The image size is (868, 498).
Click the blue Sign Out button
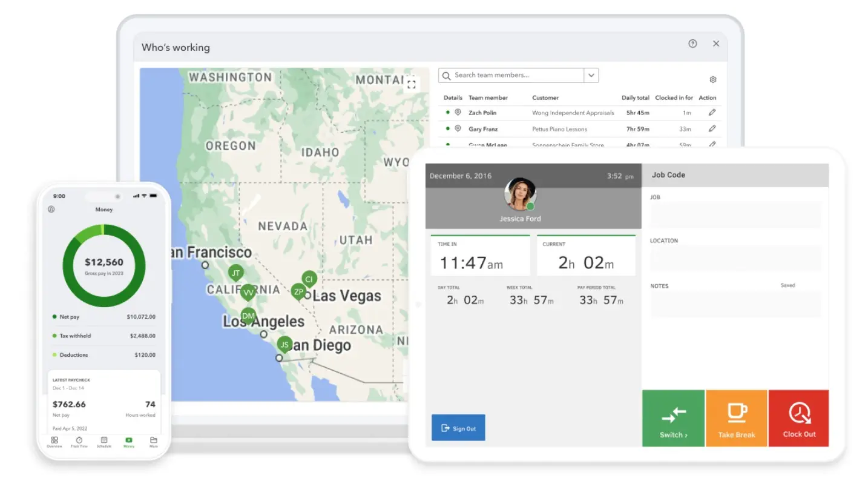click(x=458, y=428)
